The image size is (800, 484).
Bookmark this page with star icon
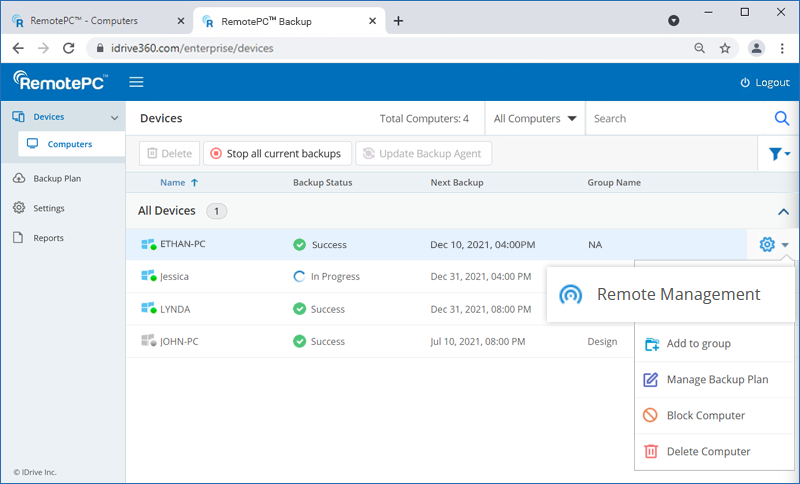coord(725,47)
